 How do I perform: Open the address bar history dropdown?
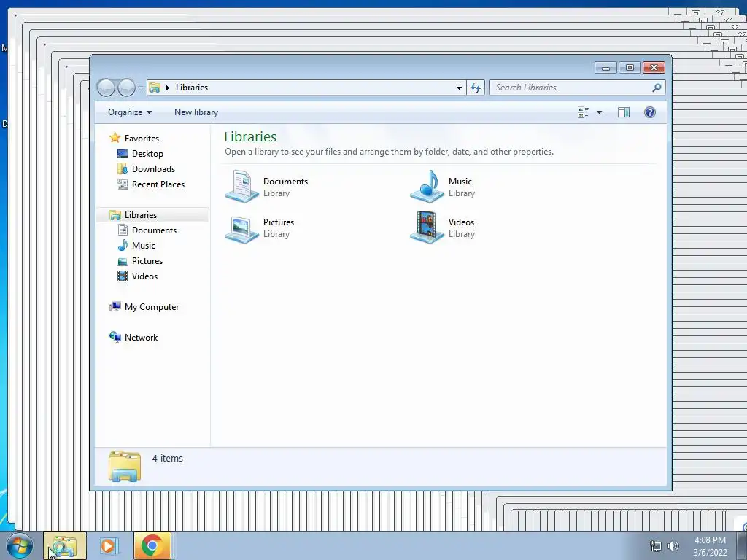click(x=459, y=87)
